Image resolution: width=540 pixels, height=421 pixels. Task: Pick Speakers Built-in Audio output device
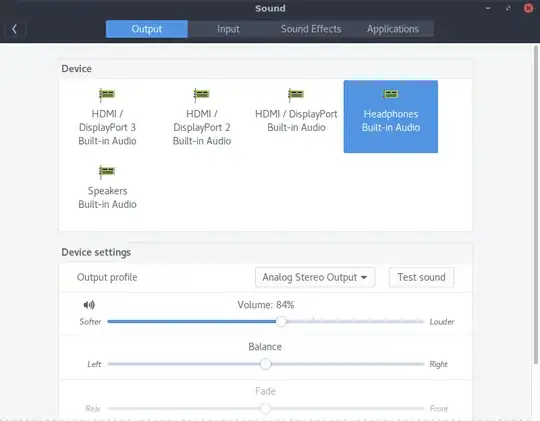[107, 188]
